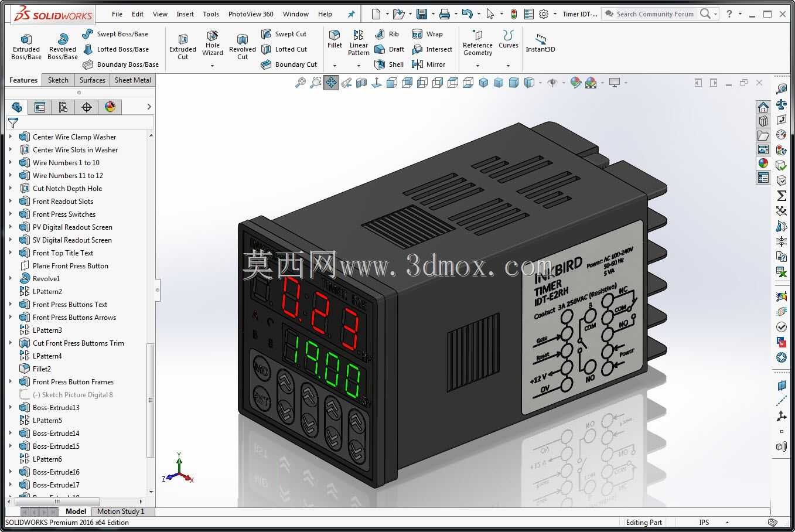Open the PropertyManager panel tab
The height and width of the screenshot is (532, 795).
pos(40,107)
